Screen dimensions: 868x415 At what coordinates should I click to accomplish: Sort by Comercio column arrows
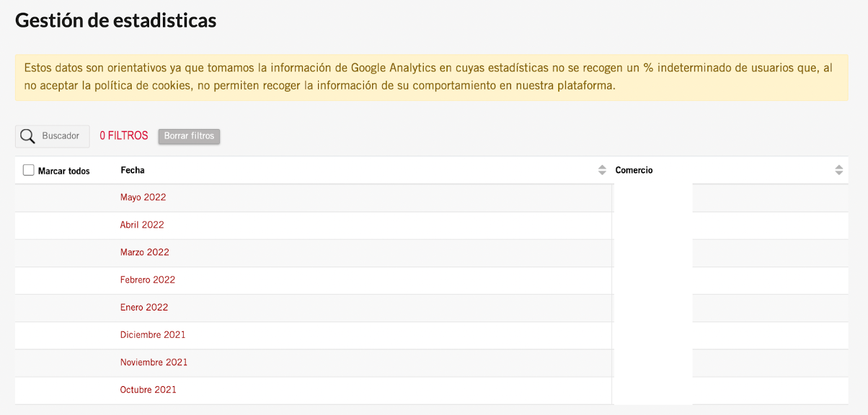click(x=838, y=170)
